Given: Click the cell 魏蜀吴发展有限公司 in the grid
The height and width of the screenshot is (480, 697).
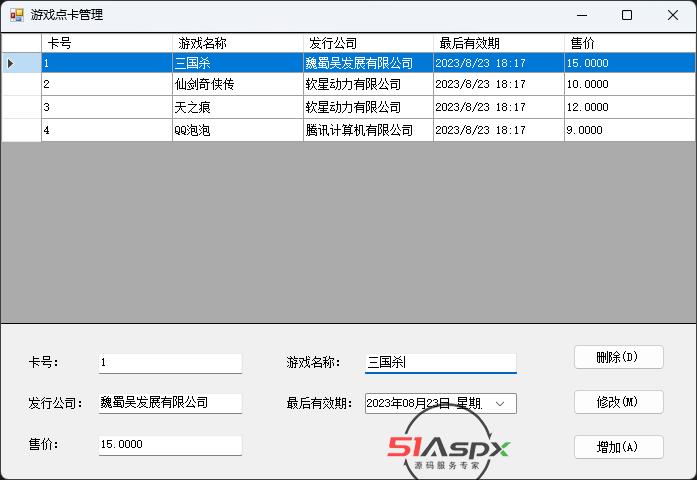Looking at the screenshot, I should pos(368,63).
